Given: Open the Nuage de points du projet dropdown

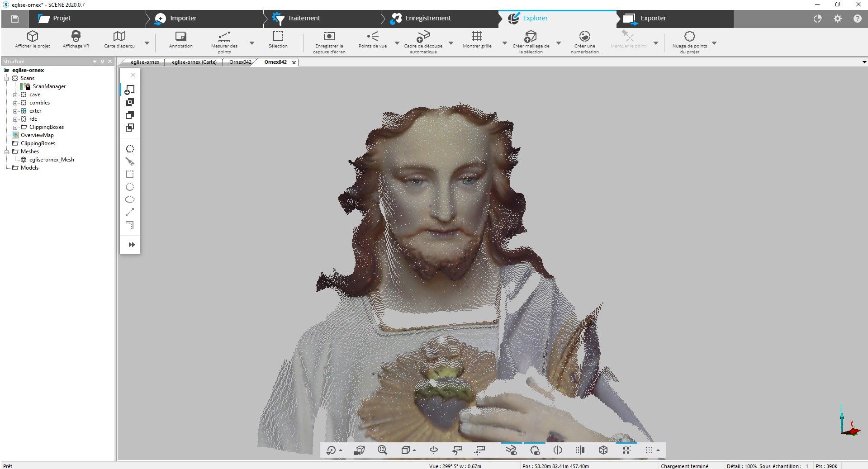Looking at the screenshot, I should click(x=715, y=43).
